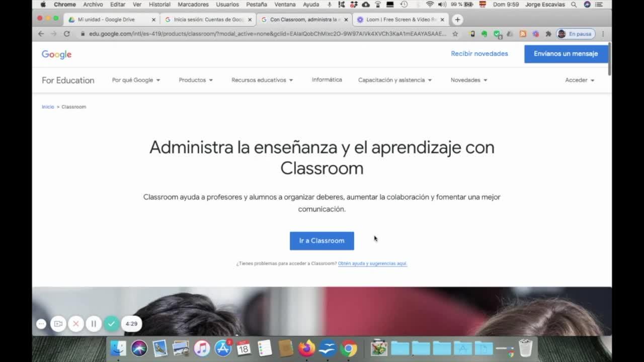Click the 'For Education' title link
The height and width of the screenshot is (362, 644).
click(x=68, y=80)
